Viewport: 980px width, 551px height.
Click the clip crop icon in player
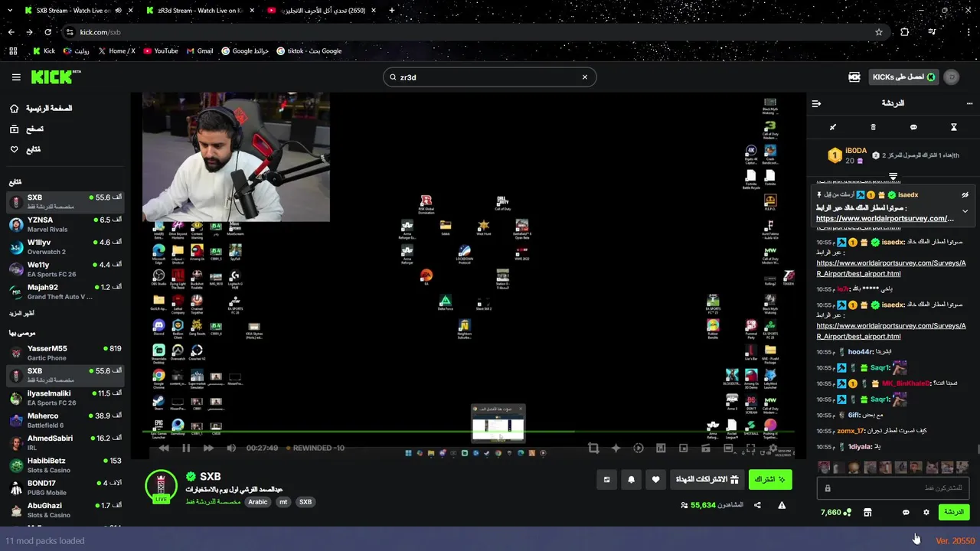click(593, 448)
